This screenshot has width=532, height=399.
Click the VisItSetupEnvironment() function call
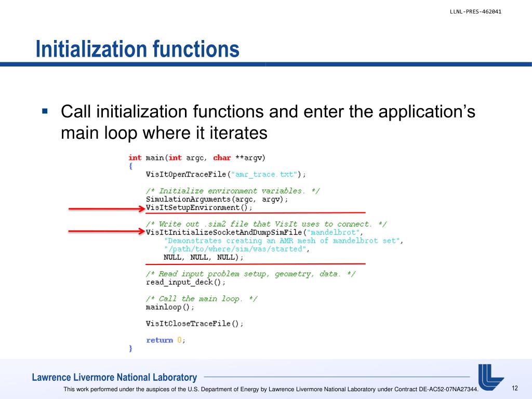[x=199, y=208]
